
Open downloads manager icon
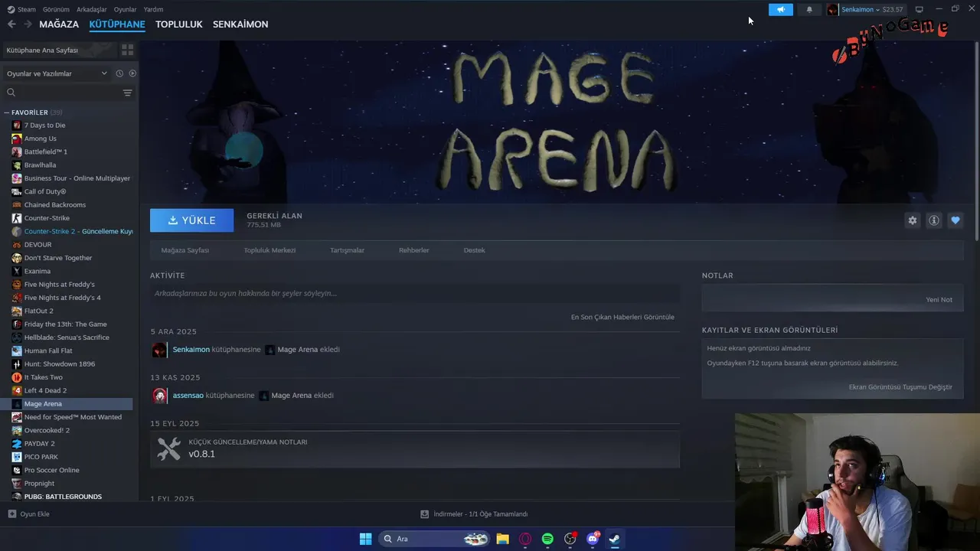[x=424, y=514]
